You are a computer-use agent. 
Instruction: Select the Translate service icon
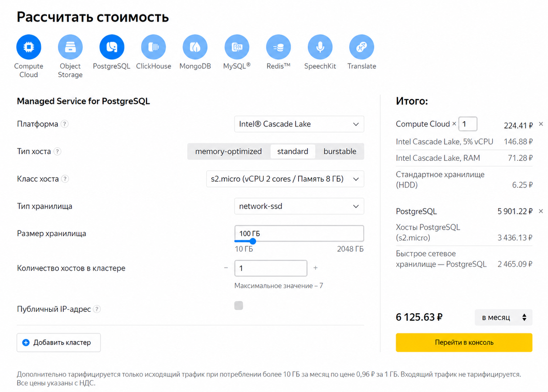point(362,47)
